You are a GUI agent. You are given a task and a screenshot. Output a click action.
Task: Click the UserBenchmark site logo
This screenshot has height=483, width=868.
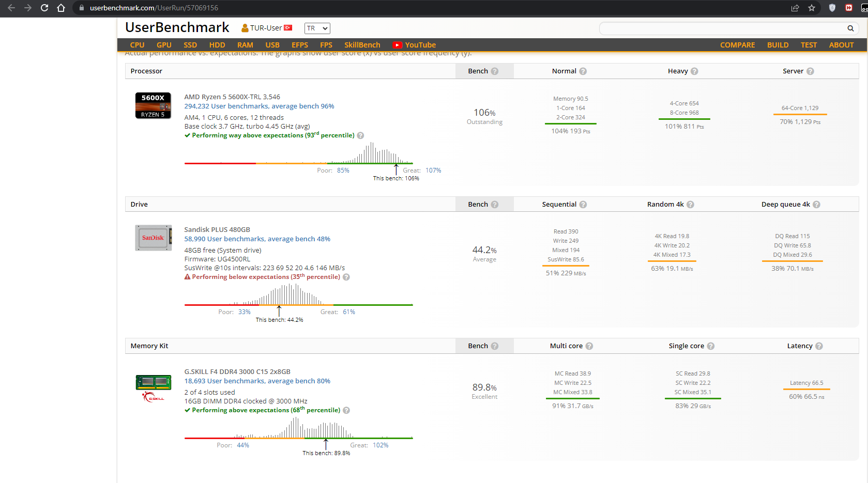177,27
